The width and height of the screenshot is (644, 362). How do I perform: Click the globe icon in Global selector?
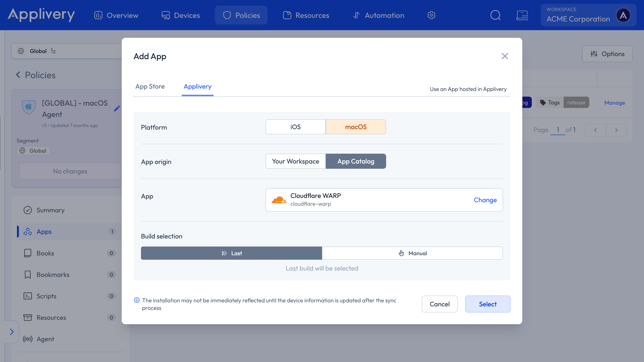click(x=21, y=51)
